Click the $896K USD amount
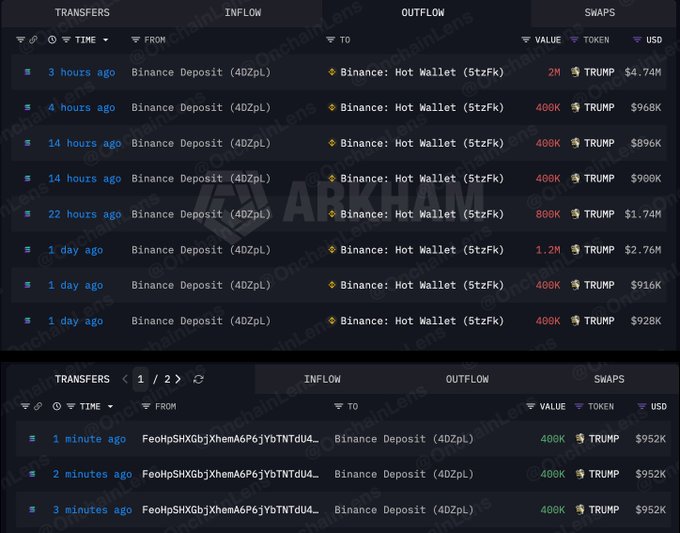 tap(646, 143)
